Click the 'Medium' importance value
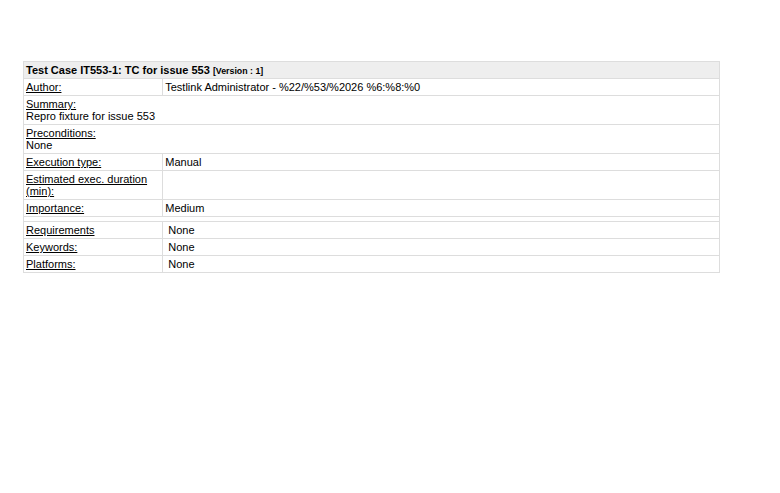 pos(185,208)
